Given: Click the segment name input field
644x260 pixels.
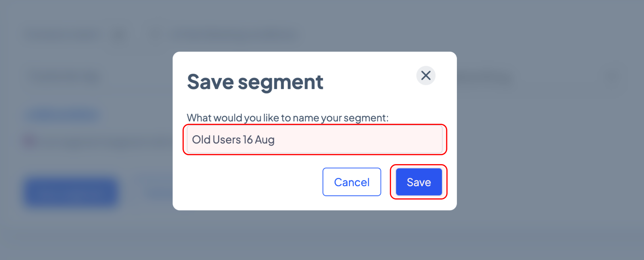Looking at the screenshot, I should coord(315,140).
